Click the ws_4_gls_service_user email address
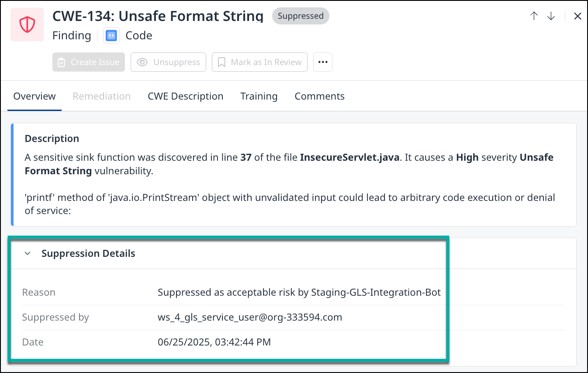Viewport: 588px width, 373px height. click(249, 317)
